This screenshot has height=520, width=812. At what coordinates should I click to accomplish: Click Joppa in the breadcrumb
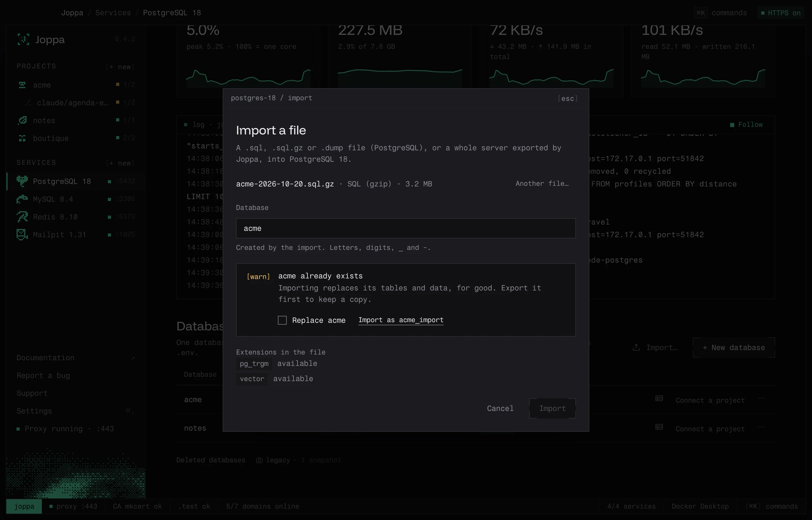72,12
